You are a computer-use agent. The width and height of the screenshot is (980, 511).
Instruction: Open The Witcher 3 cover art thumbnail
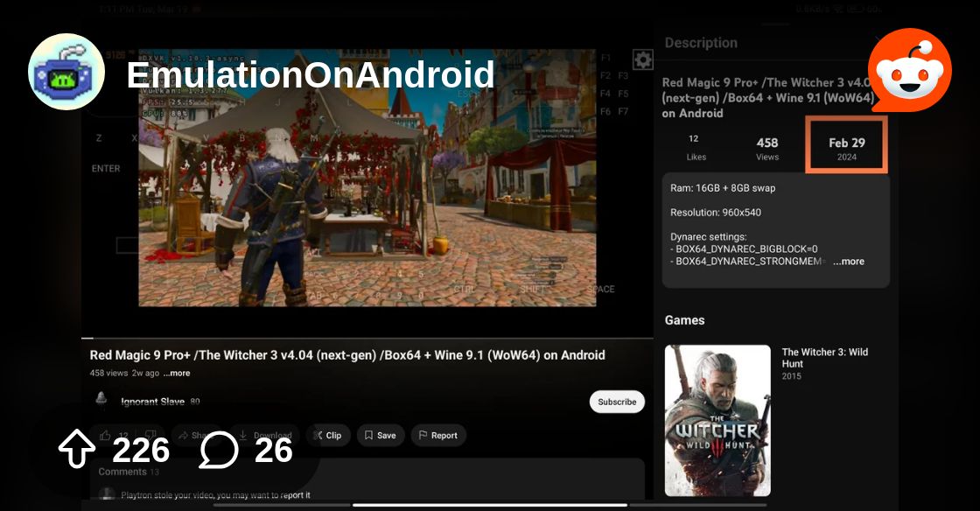pos(717,420)
